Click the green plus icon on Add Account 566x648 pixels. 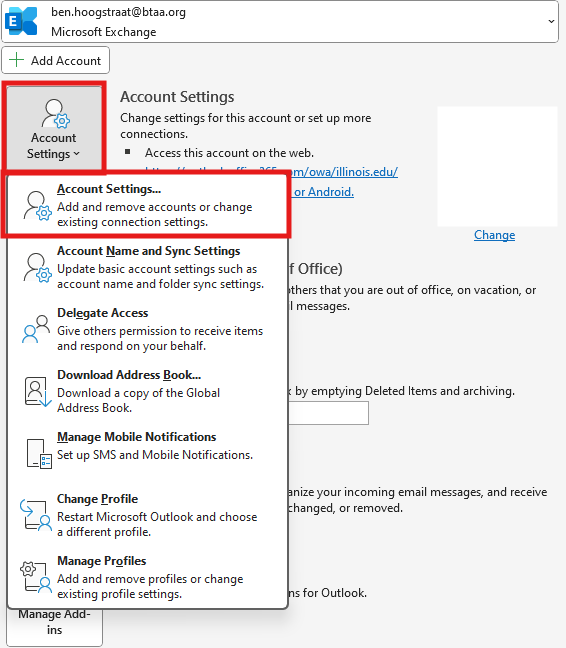click(17, 60)
